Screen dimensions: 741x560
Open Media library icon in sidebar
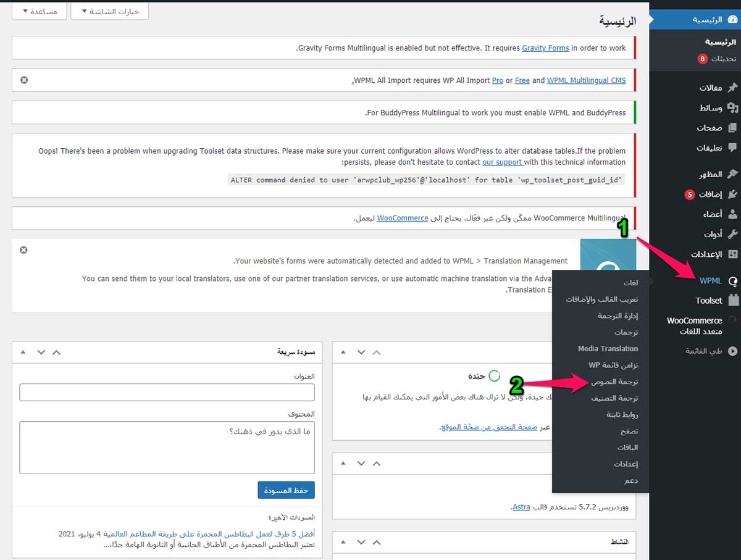click(732, 108)
